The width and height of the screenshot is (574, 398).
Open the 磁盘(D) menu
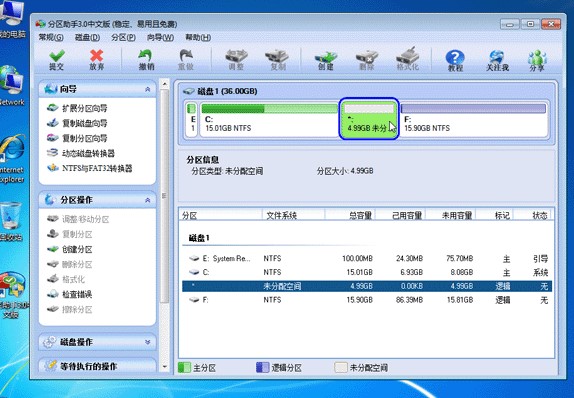pyautogui.click(x=87, y=37)
